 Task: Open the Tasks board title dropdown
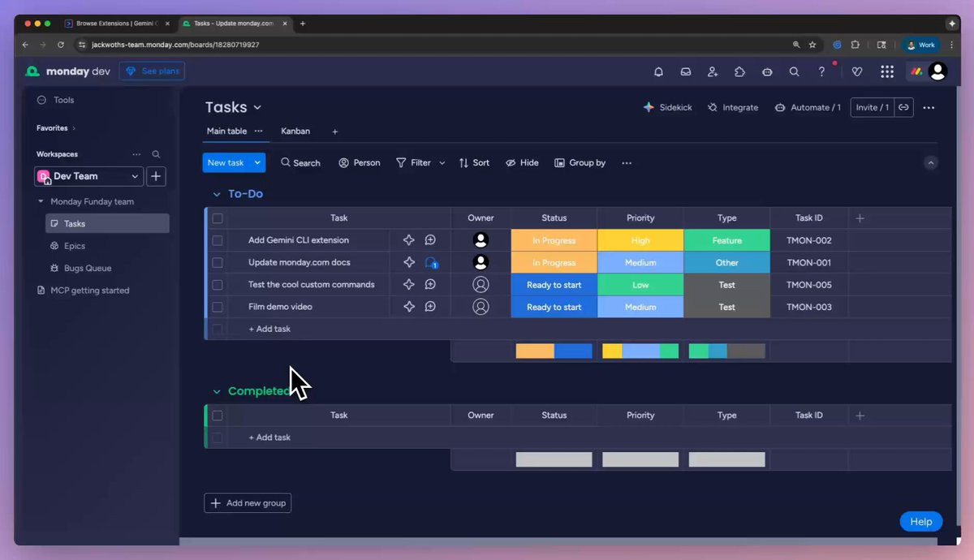pyautogui.click(x=257, y=108)
